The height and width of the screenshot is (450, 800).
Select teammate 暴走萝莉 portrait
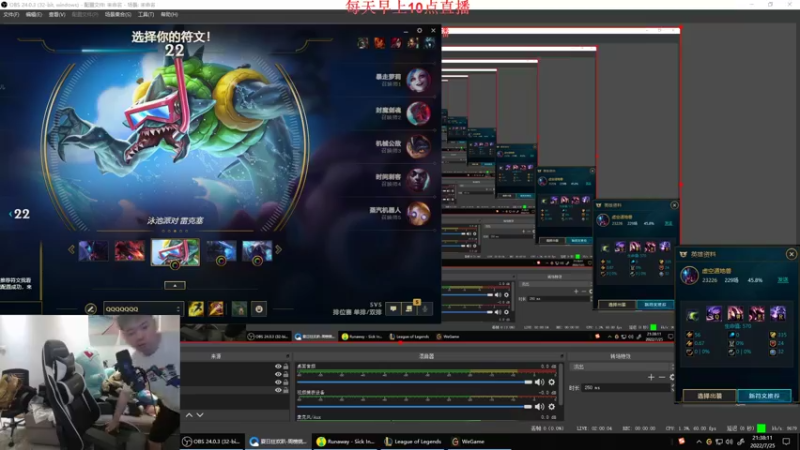point(418,80)
